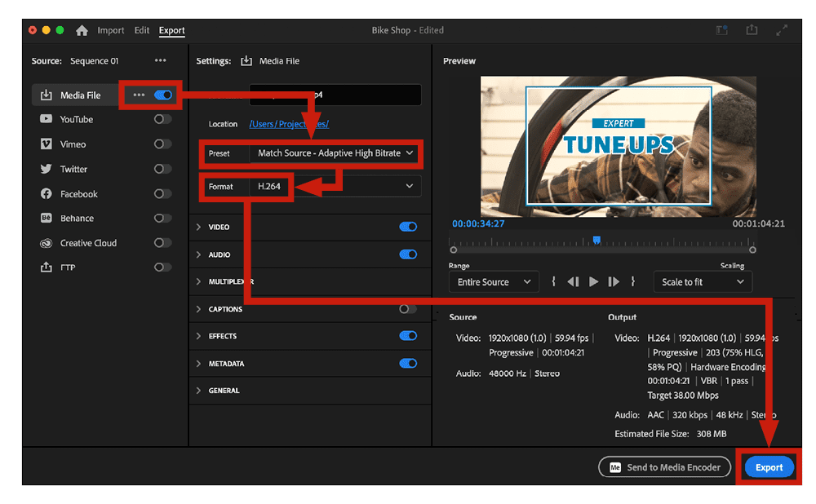
Task: Click the YouTube icon in destinations
Action: (47, 119)
